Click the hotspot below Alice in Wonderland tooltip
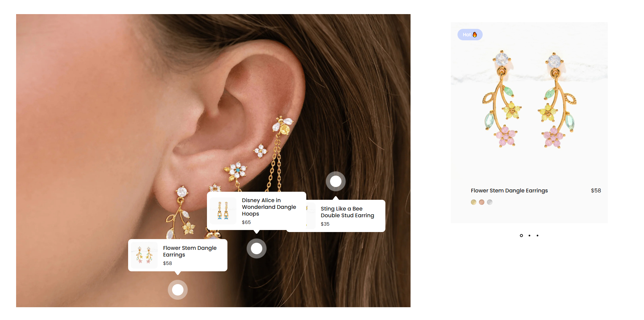Viewport: 644px width, 320px height. click(257, 248)
